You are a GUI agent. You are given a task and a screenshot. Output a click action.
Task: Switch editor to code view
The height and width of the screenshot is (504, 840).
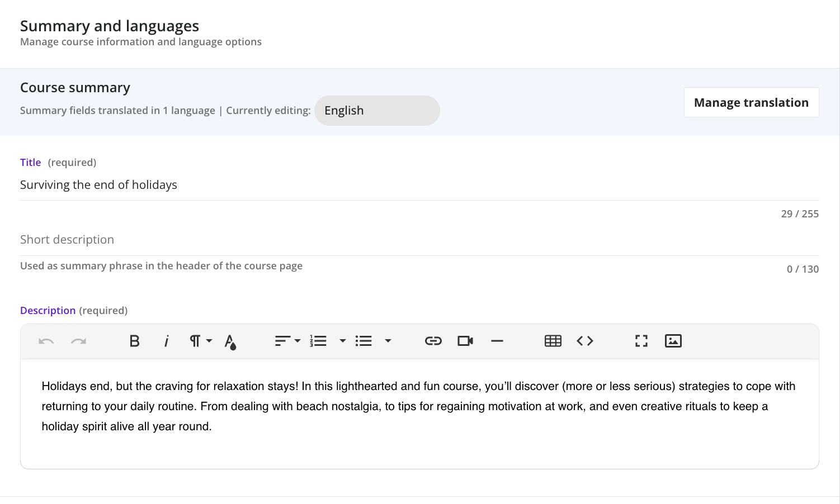pos(584,341)
